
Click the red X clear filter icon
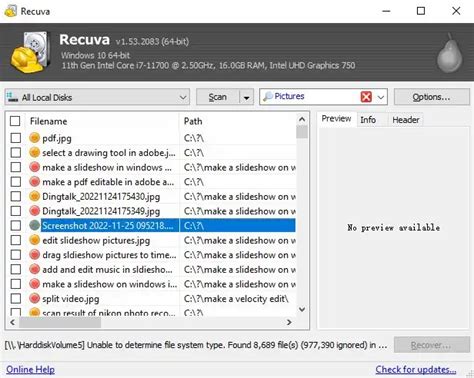pyautogui.click(x=366, y=97)
